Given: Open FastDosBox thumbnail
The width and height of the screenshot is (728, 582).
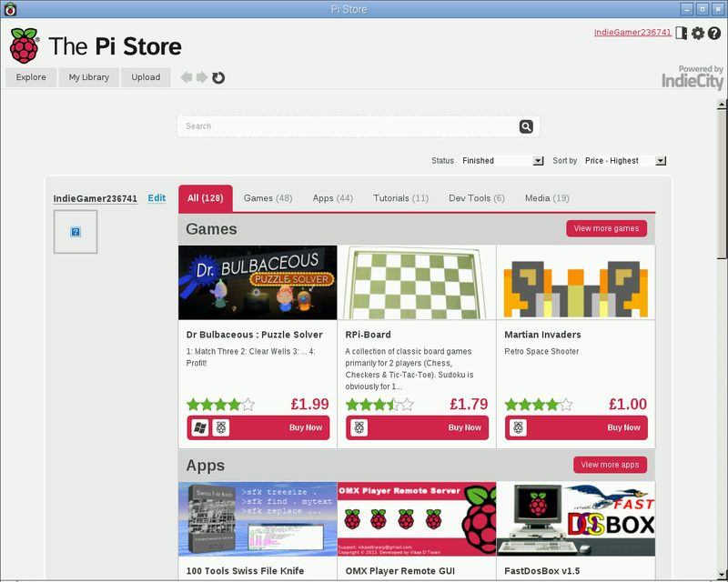Looking at the screenshot, I should click(x=576, y=519).
